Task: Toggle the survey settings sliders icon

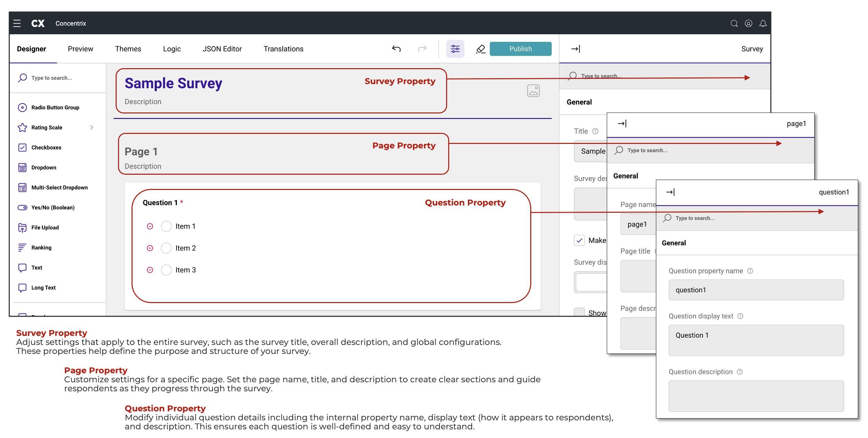Action: 455,49
